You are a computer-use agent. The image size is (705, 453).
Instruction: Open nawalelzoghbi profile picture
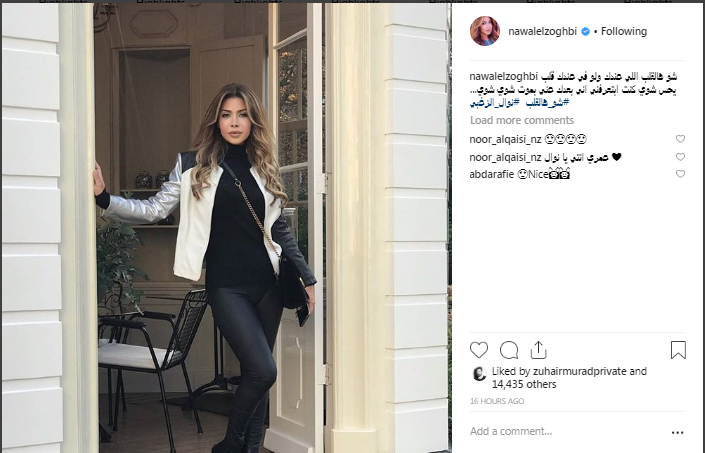(485, 31)
